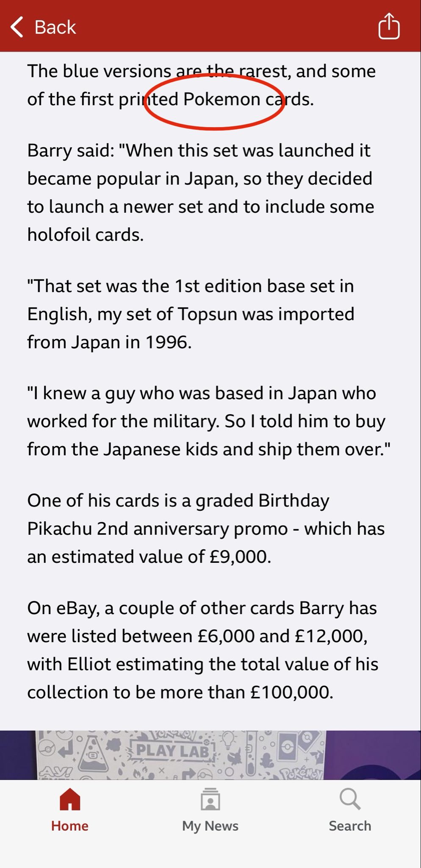Tap the Home house icon
Viewport: 421px width, 868px height.
click(x=70, y=799)
